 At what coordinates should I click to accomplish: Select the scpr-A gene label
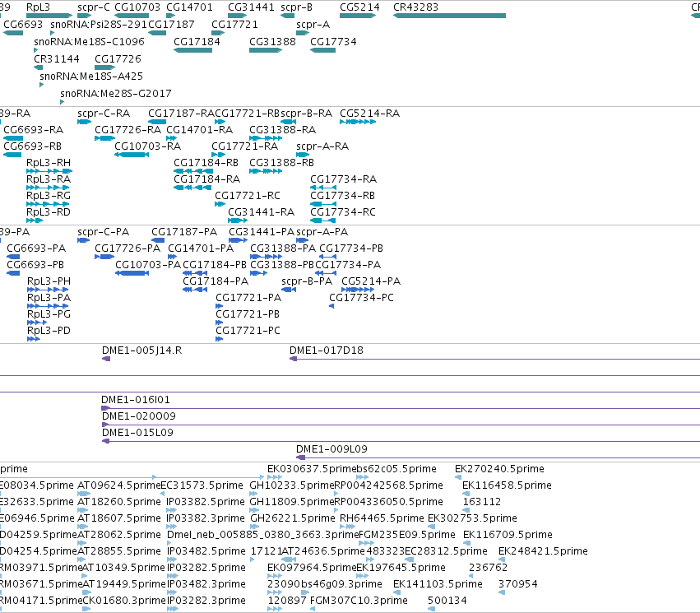coord(313,24)
